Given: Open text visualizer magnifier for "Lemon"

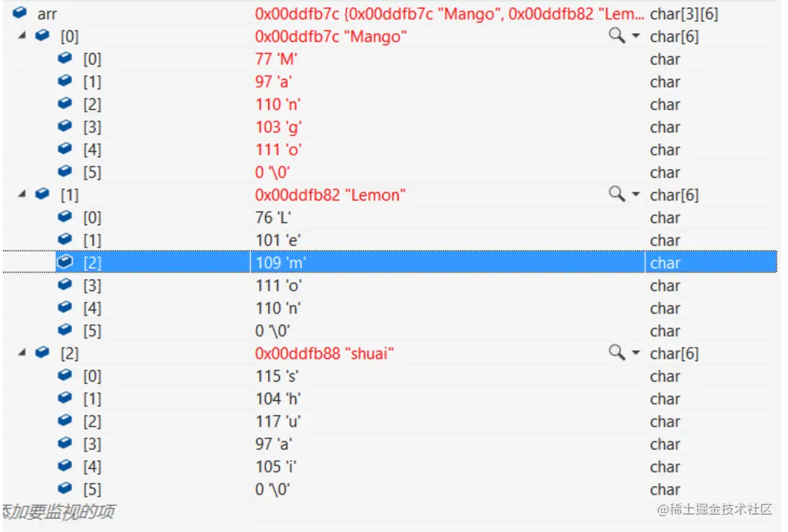Looking at the screenshot, I should pos(617,194).
